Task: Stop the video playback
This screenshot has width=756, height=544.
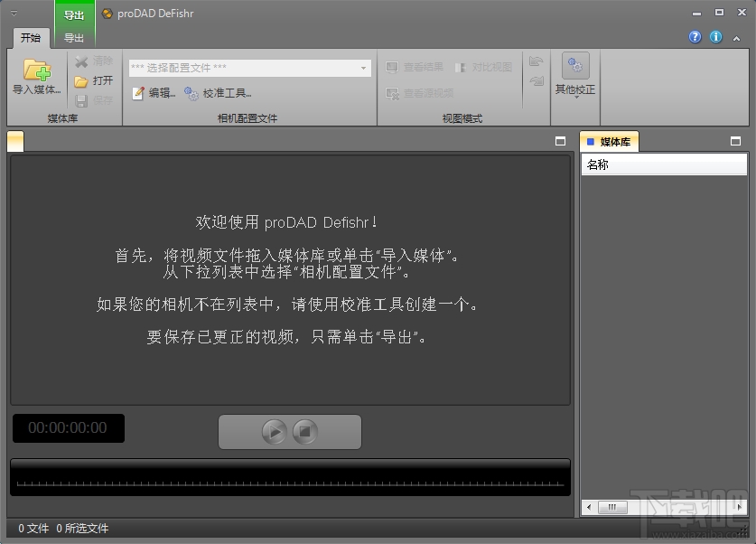Action: coord(305,431)
